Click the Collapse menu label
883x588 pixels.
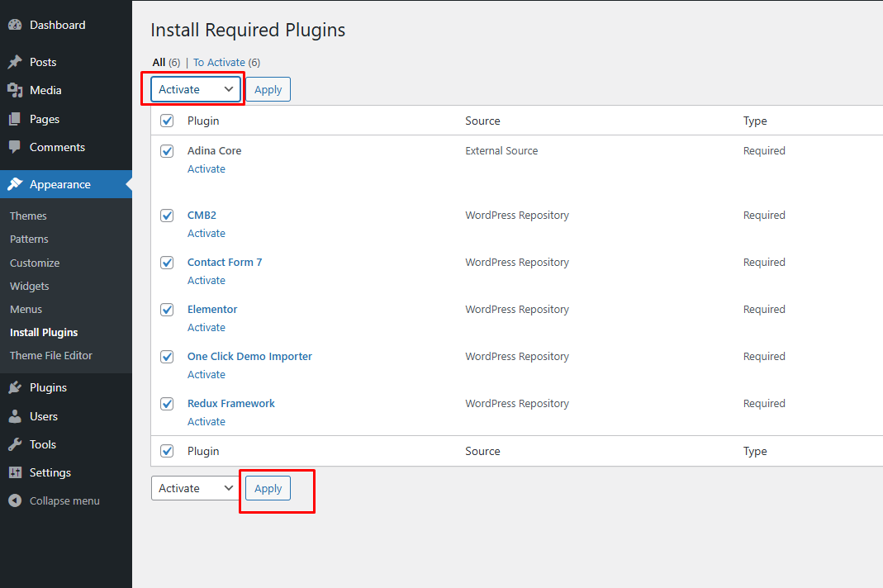tap(64, 500)
